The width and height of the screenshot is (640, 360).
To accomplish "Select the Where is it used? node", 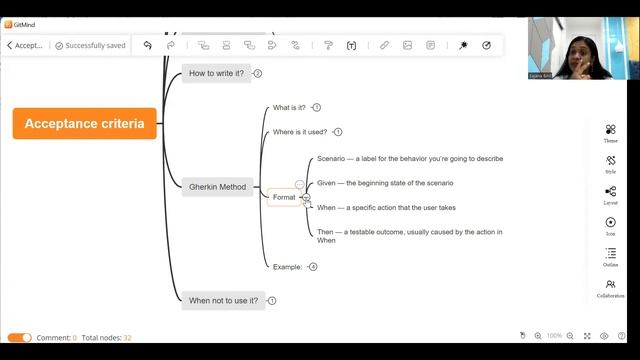I will (300, 132).
